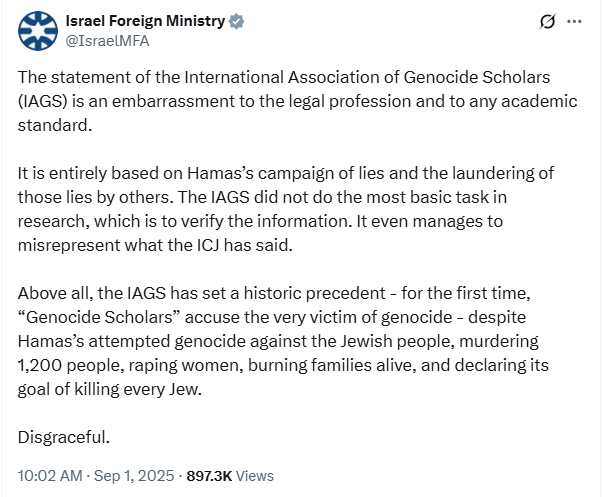604x497 pixels.
Task: Click the gray verified badge beside the name
Action: [x=236, y=21]
